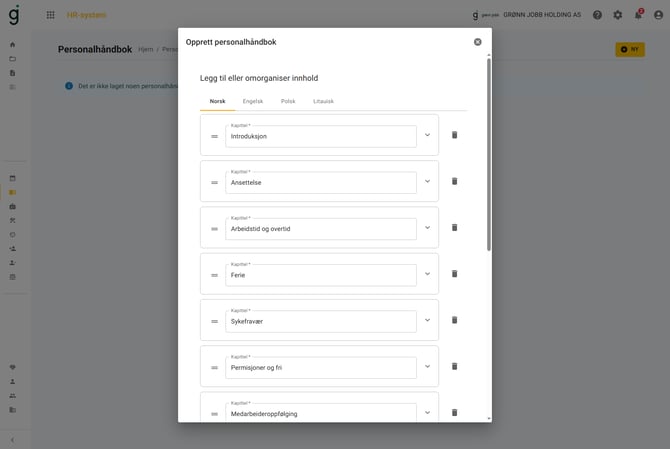Expand the Introduksjon chapter chevron
The image size is (670, 449).
[427, 135]
